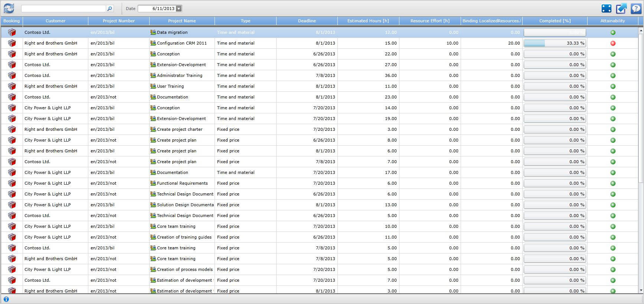This screenshot has height=304, width=644.
Task: Sort by the Project Number column header
Action: (x=119, y=21)
